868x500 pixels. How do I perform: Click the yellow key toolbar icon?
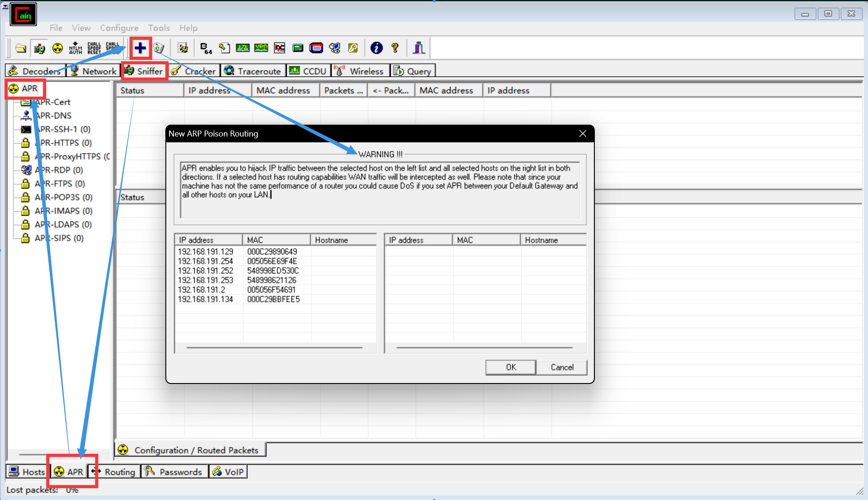(353, 48)
